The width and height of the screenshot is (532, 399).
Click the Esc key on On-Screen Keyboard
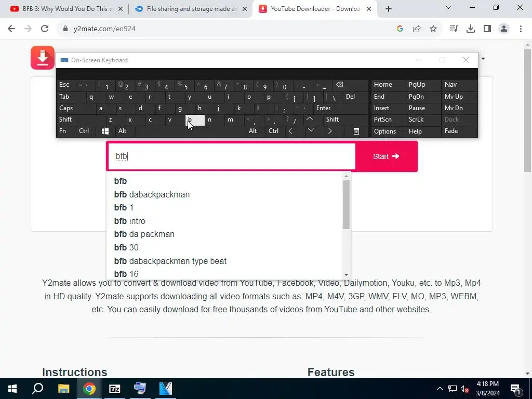point(66,85)
